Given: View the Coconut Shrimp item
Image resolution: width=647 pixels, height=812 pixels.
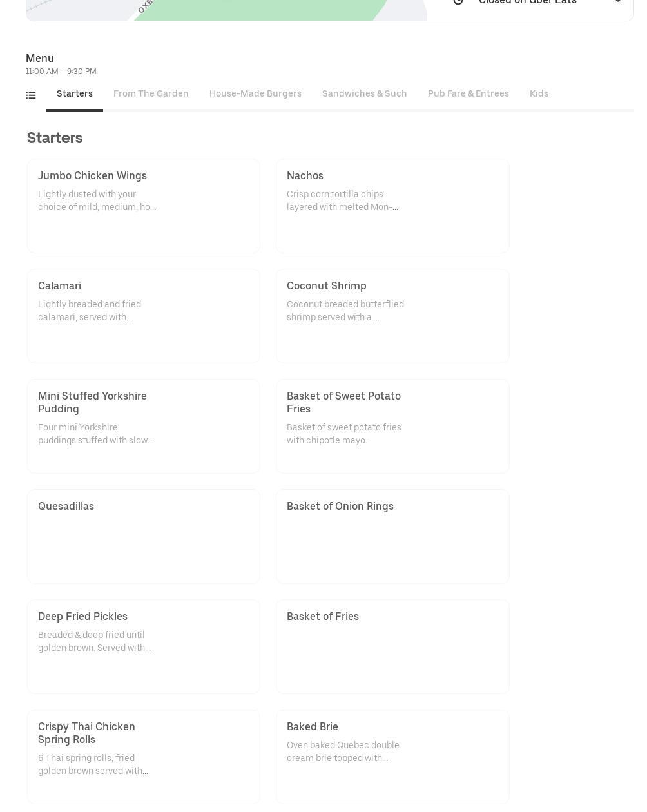Looking at the screenshot, I should (392, 316).
